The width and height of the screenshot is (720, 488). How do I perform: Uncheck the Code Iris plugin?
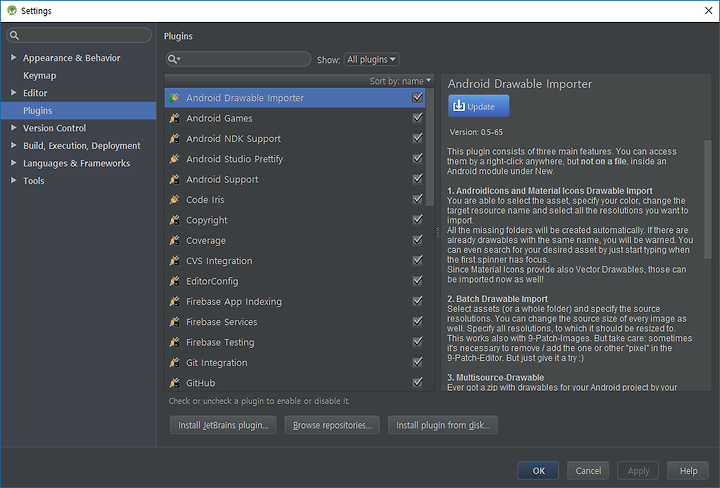point(417,199)
